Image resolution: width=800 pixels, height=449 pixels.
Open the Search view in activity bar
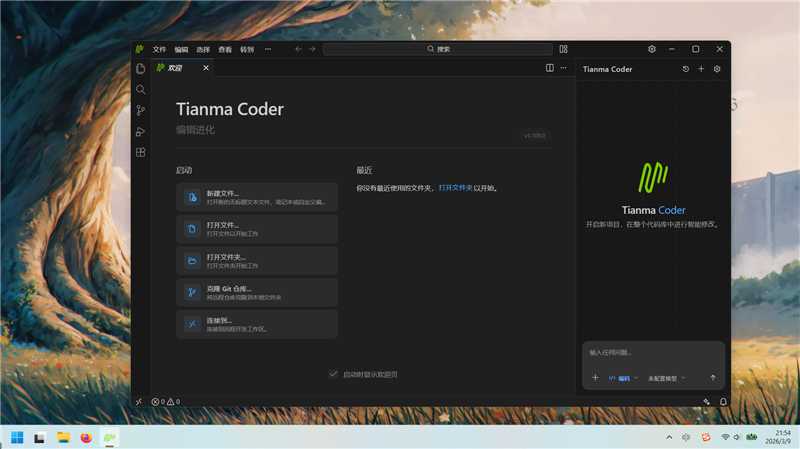pyautogui.click(x=141, y=90)
